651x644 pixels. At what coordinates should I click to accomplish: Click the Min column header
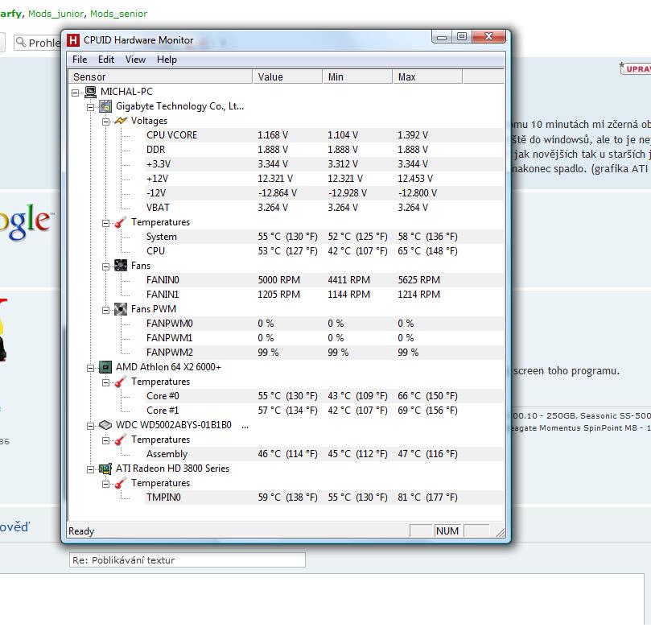tap(357, 76)
